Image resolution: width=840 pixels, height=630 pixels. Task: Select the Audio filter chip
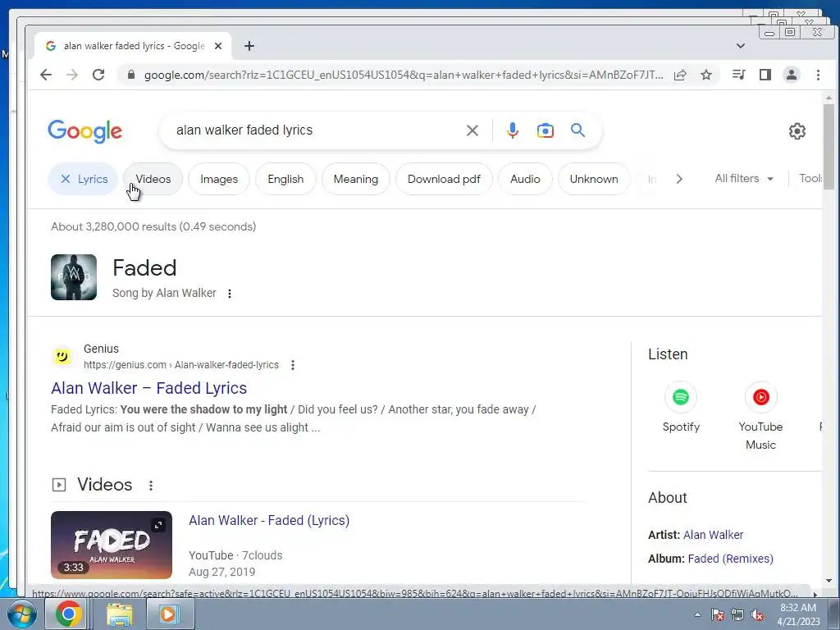[525, 179]
